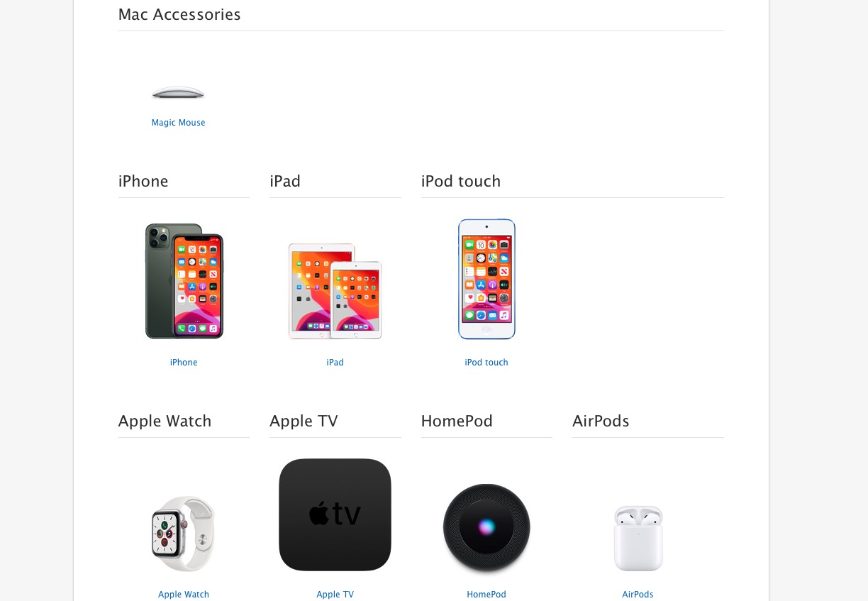Click the HomePod speaker image

(486, 528)
